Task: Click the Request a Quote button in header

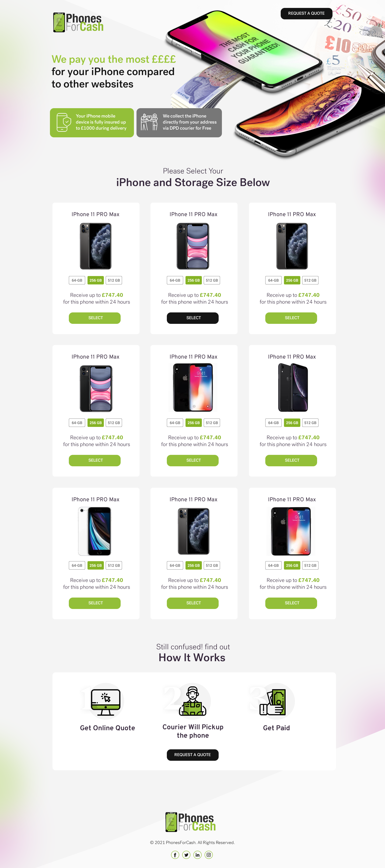Action: 306,14
